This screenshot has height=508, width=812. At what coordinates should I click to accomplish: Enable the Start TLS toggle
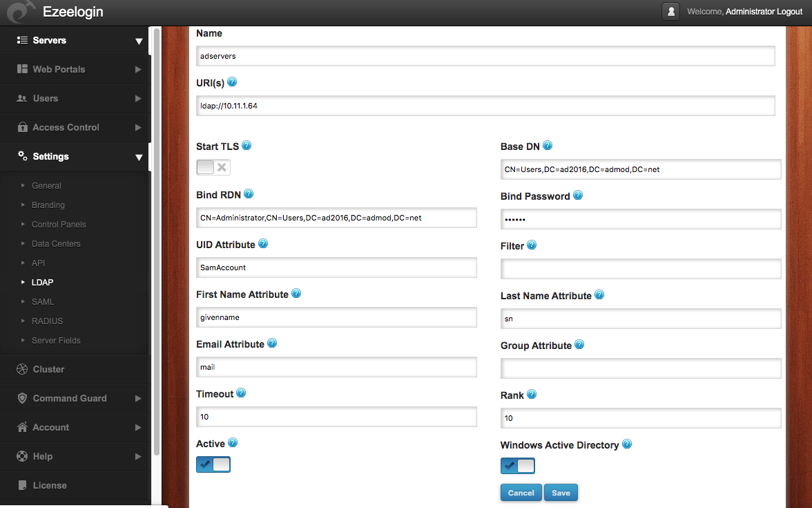point(213,167)
